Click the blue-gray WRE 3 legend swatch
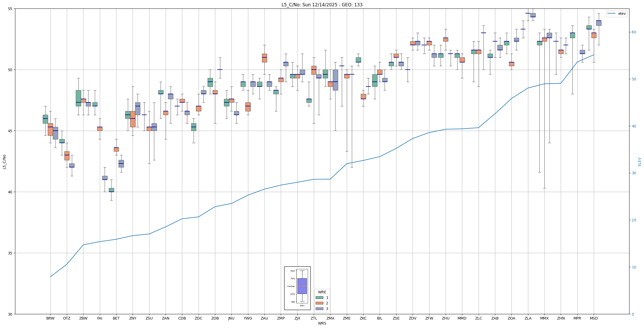Image resolution: width=644 pixels, height=328 pixels. (x=319, y=309)
